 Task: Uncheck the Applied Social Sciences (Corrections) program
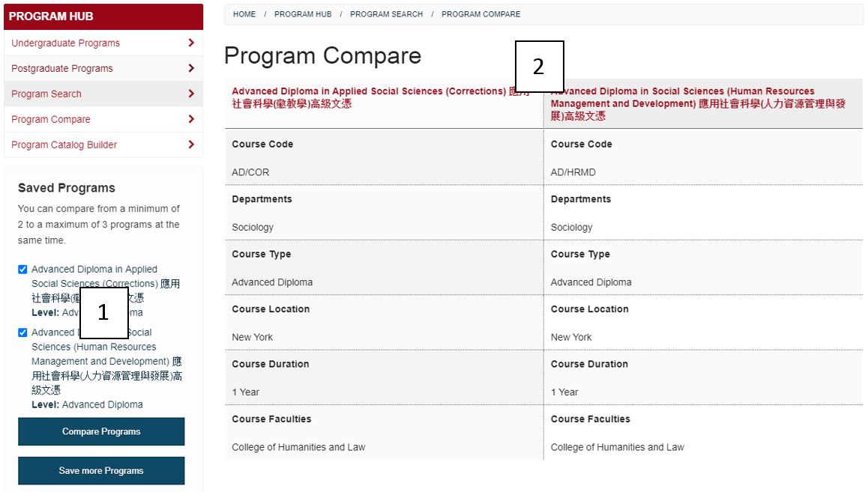23,269
